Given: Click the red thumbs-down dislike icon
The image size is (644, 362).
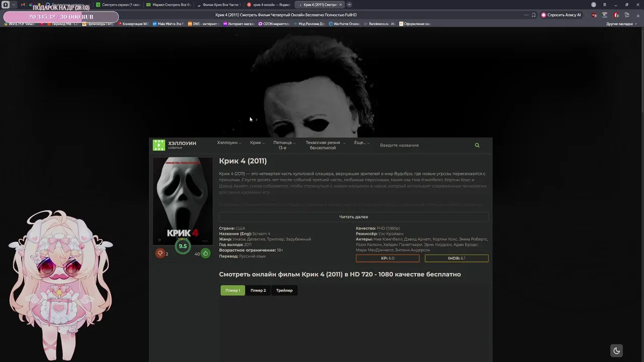Looking at the screenshot, I should pos(160,253).
